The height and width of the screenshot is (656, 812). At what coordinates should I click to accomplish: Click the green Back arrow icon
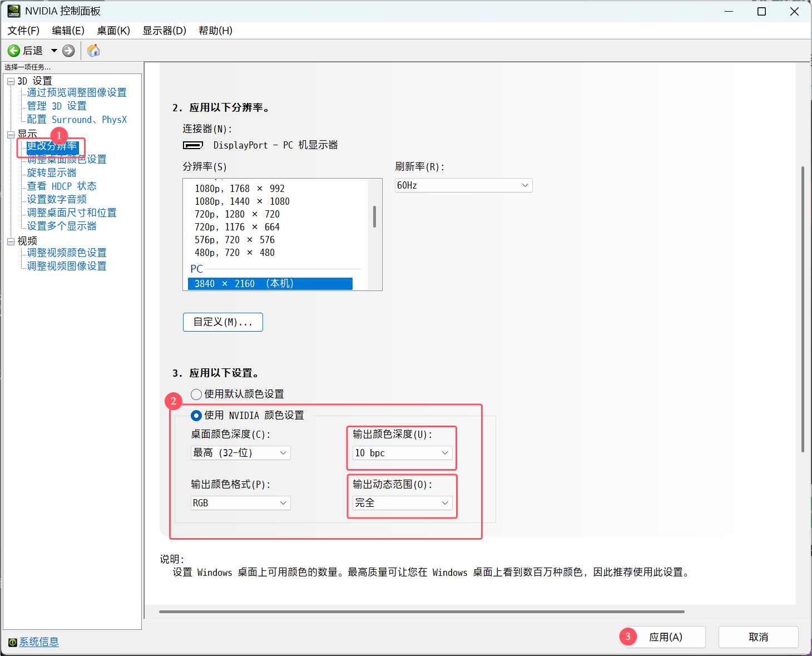point(13,51)
